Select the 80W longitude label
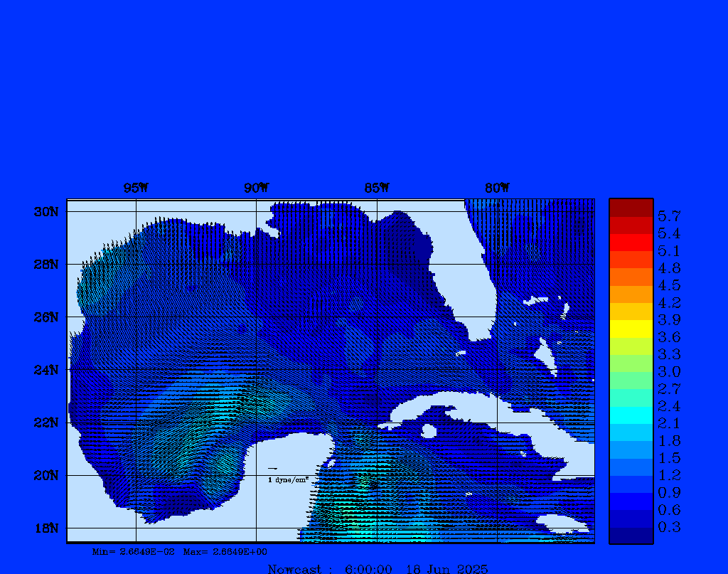The image size is (728, 574). click(497, 188)
